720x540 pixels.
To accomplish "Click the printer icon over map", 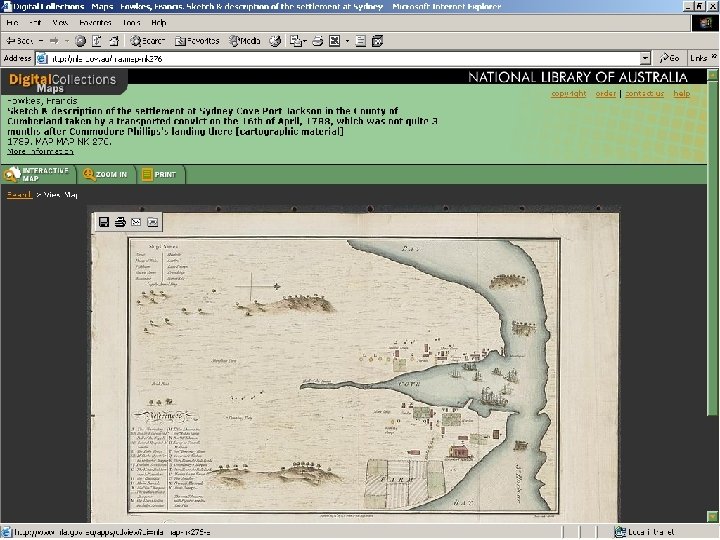I will [120, 222].
